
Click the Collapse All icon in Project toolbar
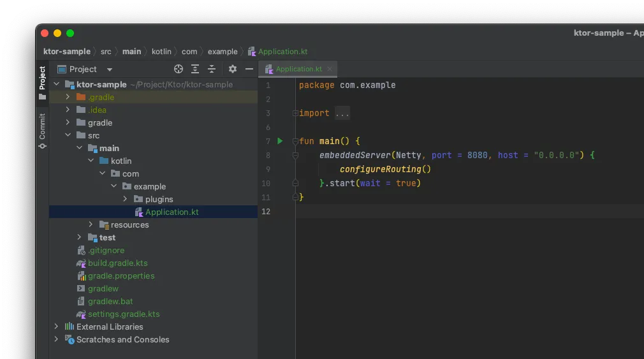(x=212, y=69)
